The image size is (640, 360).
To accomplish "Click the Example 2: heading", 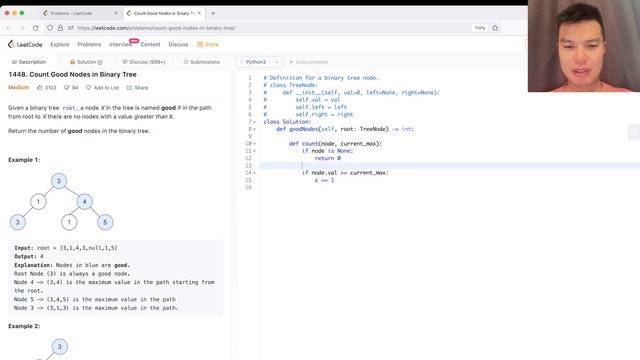I will [x=24, y=326].
